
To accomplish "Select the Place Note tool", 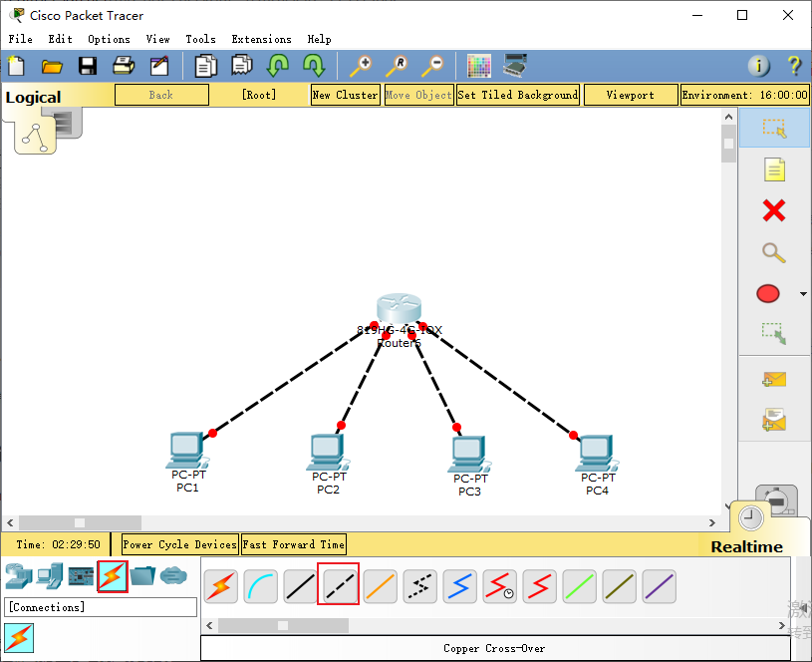I will pyautogui.click(x=774, y=169).
